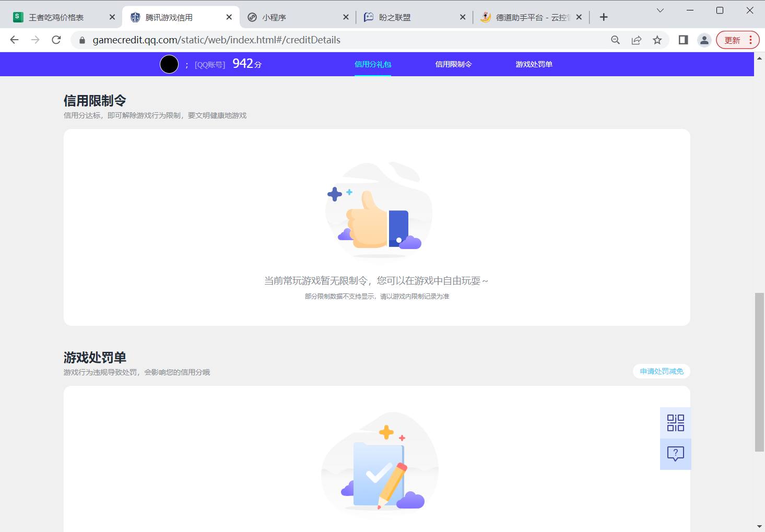Image resolution: width=765 pixels, height=532 pixels.
Task: Open the tab search dropdown chevron
Action: click(660, 10)
